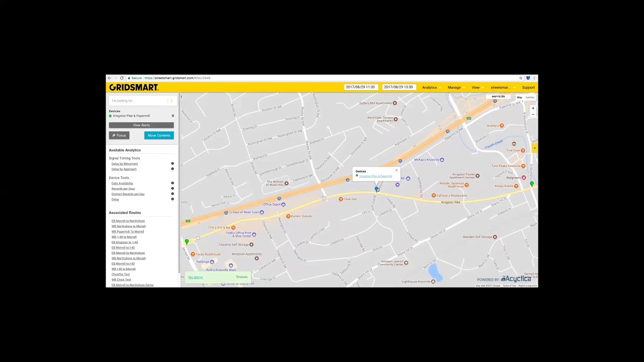Click the Dunkin' Donuts map marker

(x=288, y=216)
